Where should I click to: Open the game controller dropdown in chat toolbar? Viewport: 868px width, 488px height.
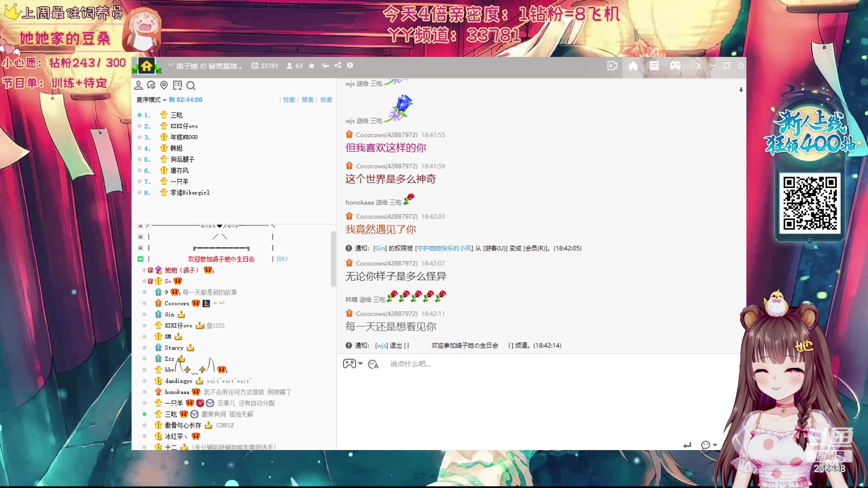pyautogui.click(x=353, y=364)
